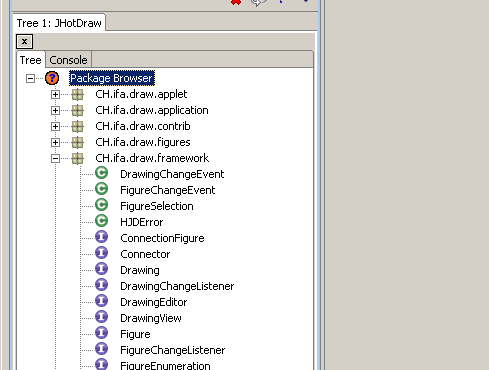Expand the CH.ifa.draw.application package

pos(55,110)
